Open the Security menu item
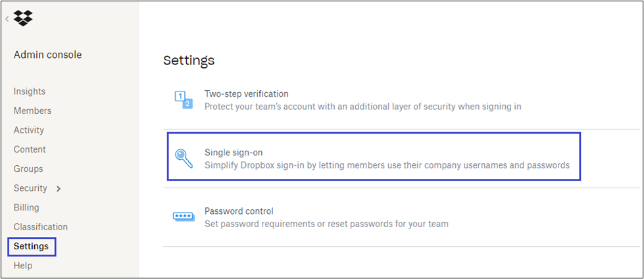This screenshot has height=279, width=644. [x=30, y=188]
